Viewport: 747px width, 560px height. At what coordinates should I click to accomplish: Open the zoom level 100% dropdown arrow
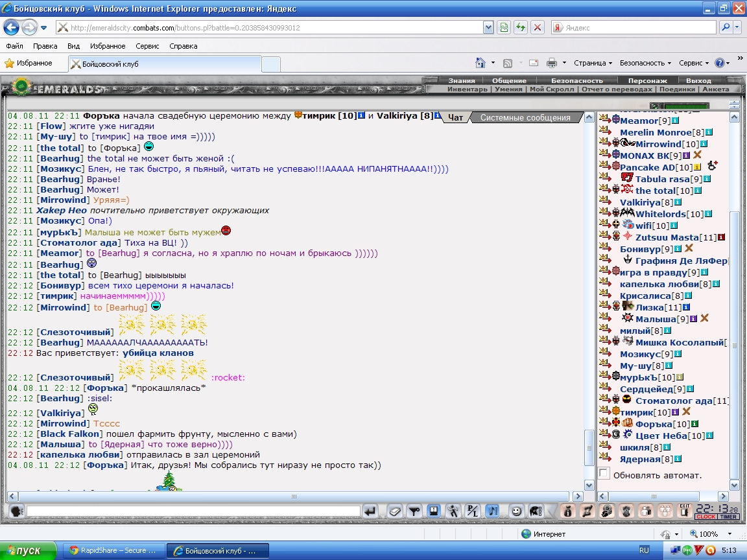(729, 534)
